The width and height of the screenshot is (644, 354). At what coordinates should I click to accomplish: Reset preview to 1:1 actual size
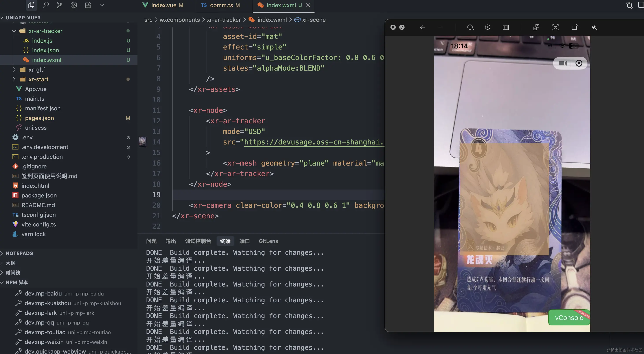(506, 27)
